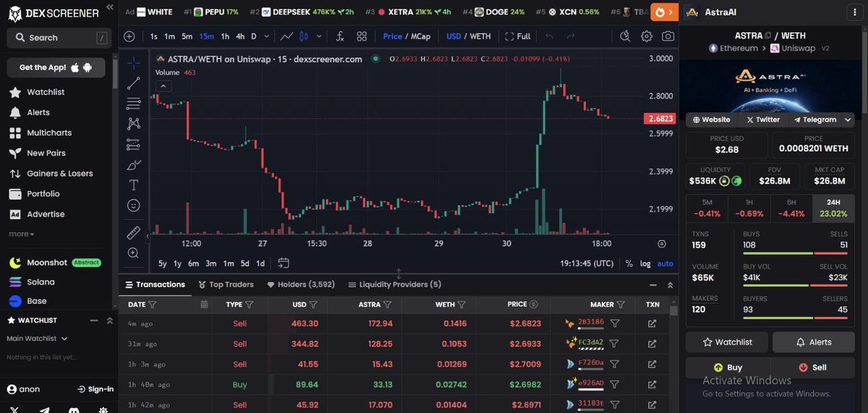
Task: Open the token Website link
Action: 711,119
